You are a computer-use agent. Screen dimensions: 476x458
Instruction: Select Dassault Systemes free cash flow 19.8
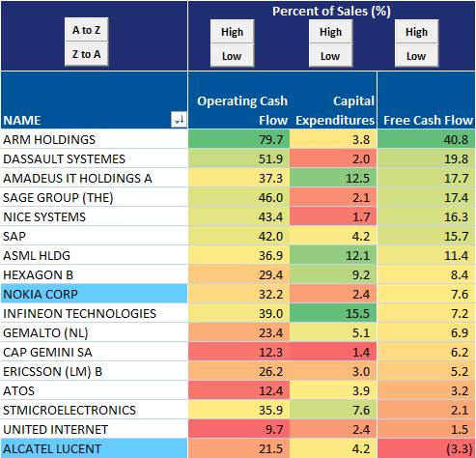click(x=426, y=158)
